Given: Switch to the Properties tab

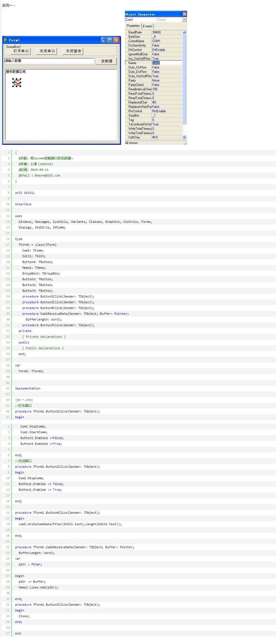Looking at the screenshot, I should tap(133, 26).
